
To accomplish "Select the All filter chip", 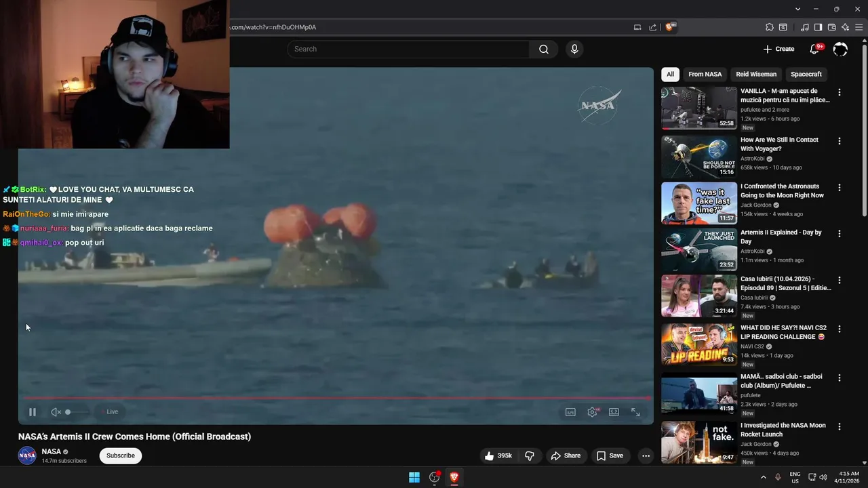I will coord(670,75).
